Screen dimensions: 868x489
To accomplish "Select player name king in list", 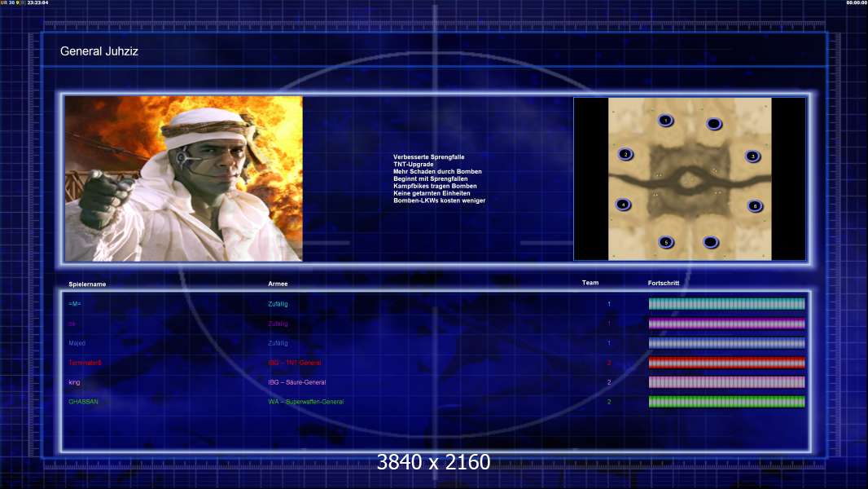I will 74,382.
